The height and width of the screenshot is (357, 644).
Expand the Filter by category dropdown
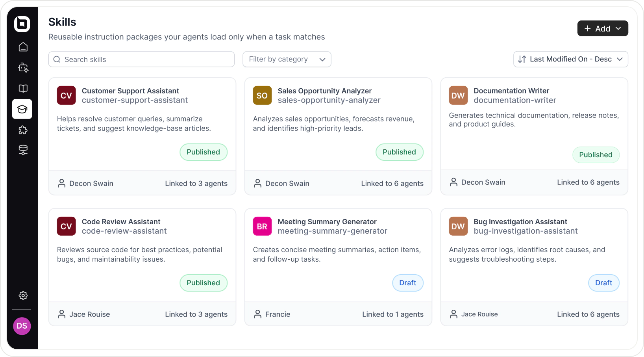pos(287,59)
